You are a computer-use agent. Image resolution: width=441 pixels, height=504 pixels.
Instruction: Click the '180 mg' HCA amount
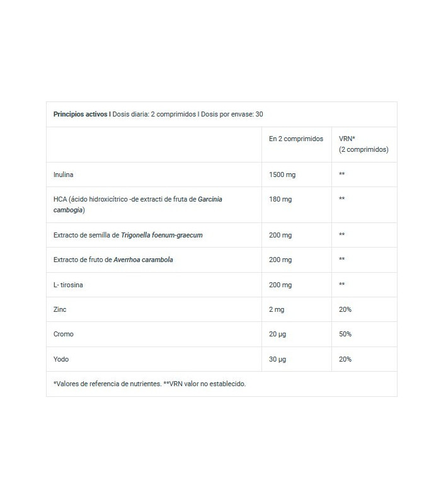(280, 199)
